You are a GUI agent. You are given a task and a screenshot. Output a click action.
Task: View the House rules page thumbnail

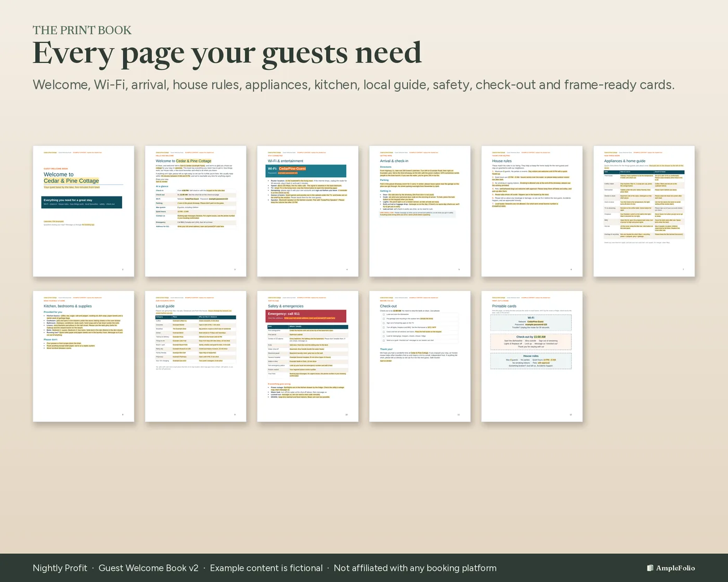point(532,211)
